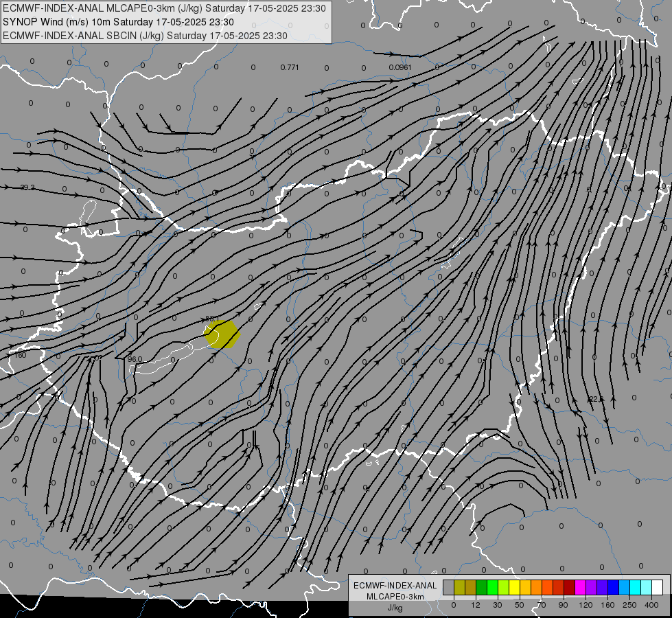Screen dimensions: 672x618
Task: Select the legend title ECMWF-INDEX-ANAL
Action: [x=395, y=586]
